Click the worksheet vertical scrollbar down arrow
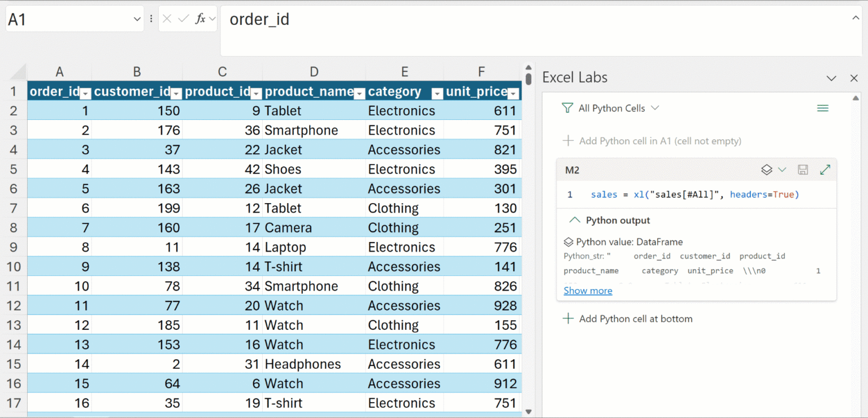868x418 pixels. click(x=528, y=412)
